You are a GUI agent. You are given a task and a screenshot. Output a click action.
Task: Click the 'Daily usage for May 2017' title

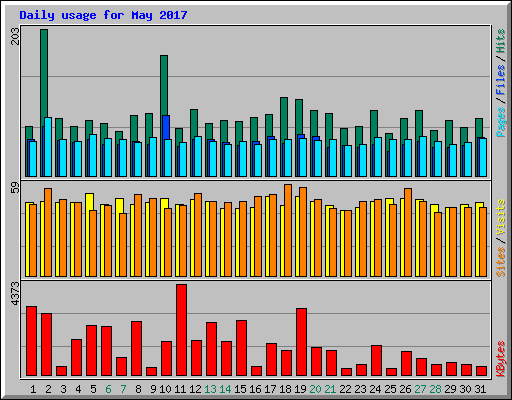point(103,15)
